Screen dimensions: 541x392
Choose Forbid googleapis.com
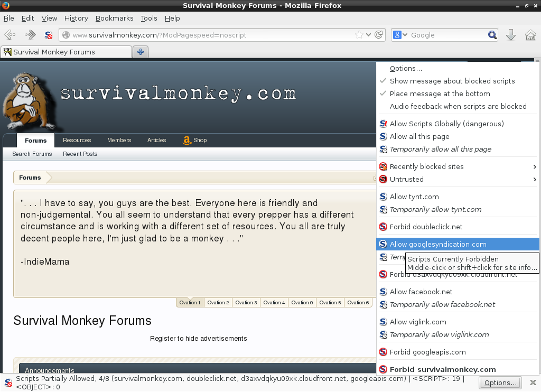click(458, 352)
